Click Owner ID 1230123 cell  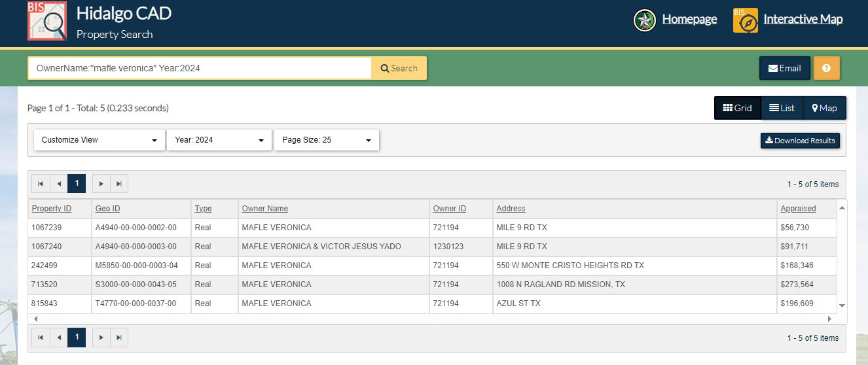461,247
